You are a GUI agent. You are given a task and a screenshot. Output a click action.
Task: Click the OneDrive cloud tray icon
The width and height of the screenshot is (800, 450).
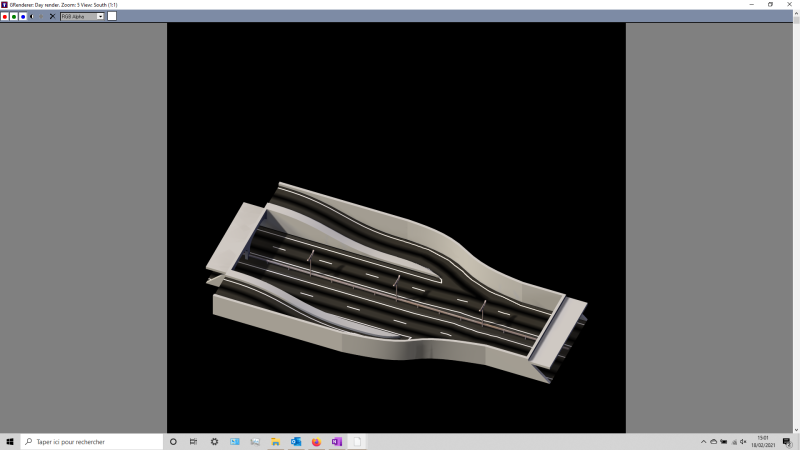713,442
